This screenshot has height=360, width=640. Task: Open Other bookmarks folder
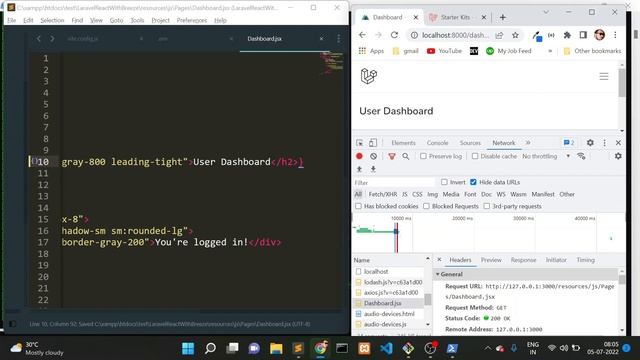592,51
